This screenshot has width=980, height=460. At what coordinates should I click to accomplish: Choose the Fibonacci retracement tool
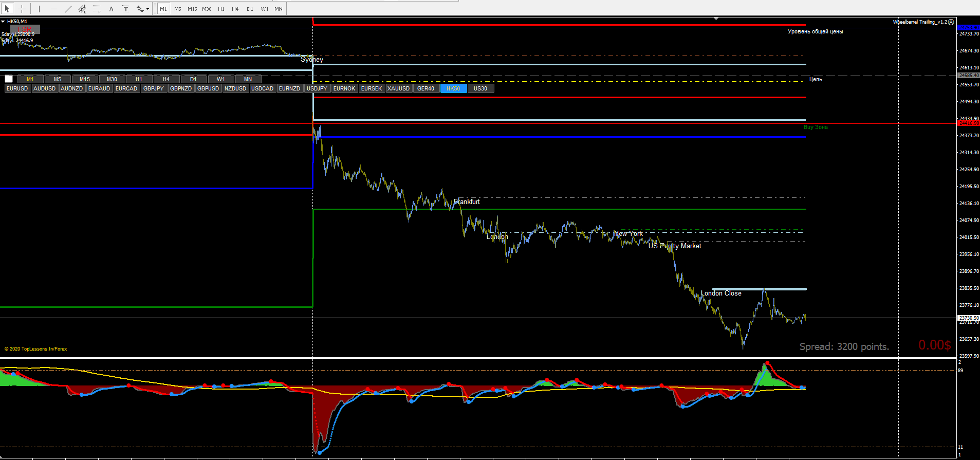(97, 9)
